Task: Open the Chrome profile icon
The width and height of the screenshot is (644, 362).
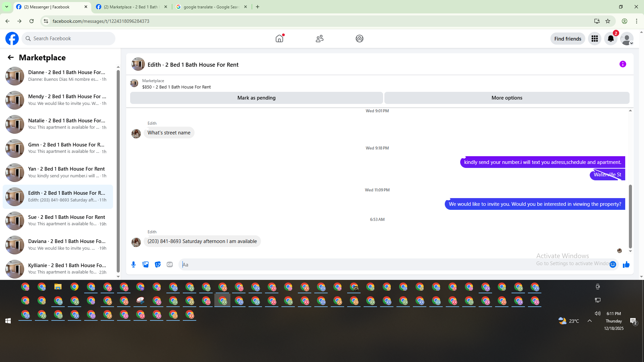Action: pyautogui.click(x=625, y=21)
